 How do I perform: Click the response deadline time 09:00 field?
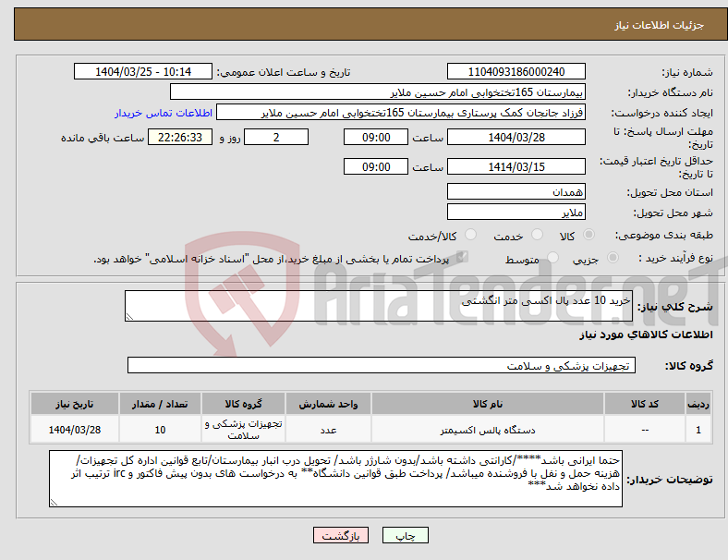pos(376,138)
